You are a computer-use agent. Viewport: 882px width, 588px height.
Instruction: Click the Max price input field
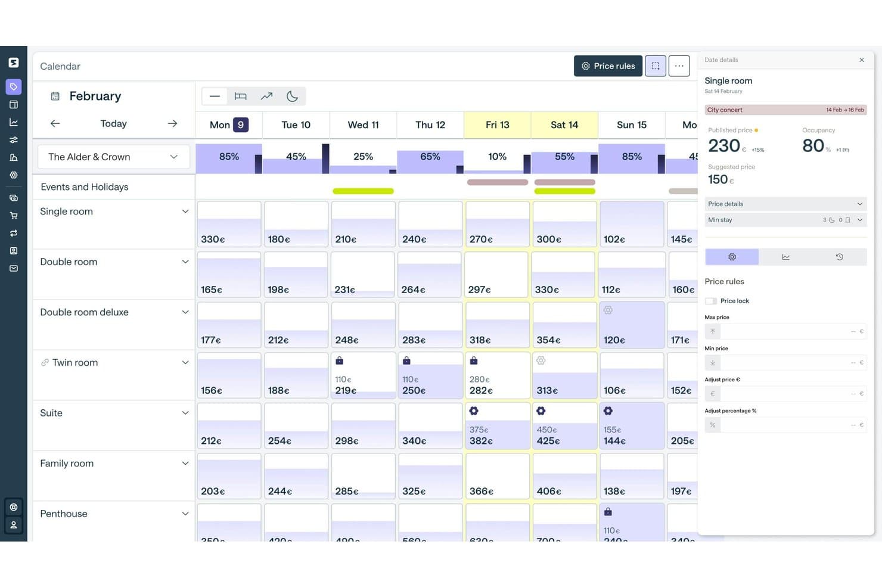(785, 331)
